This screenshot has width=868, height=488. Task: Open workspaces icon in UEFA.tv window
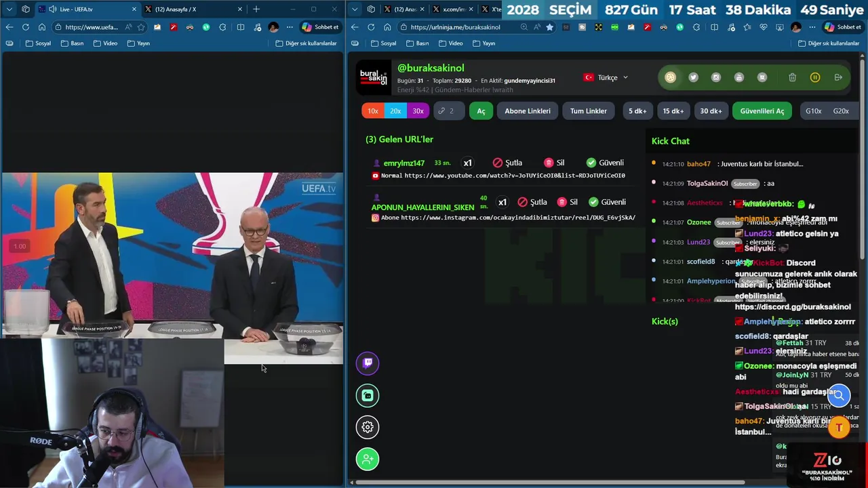[26, 9]
